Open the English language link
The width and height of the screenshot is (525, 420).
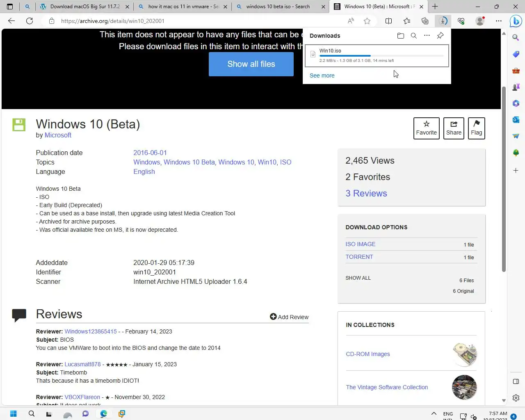144,171
